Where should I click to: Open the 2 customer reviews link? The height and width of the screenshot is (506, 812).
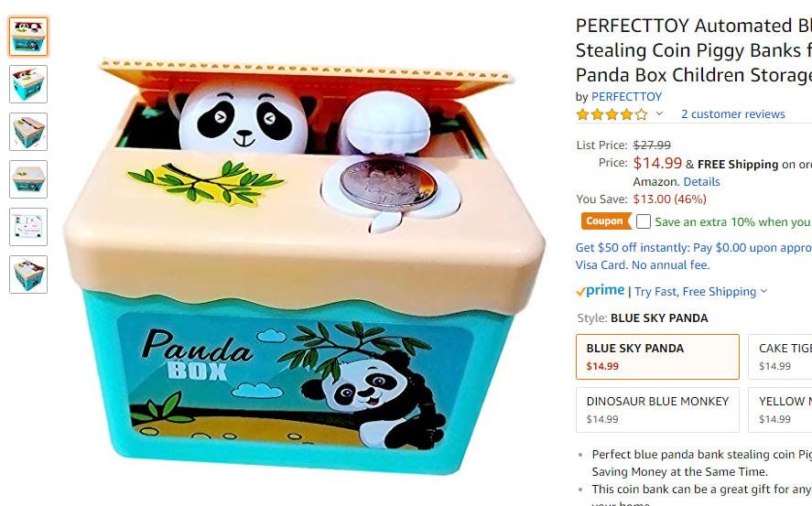[x=732, y=114]
